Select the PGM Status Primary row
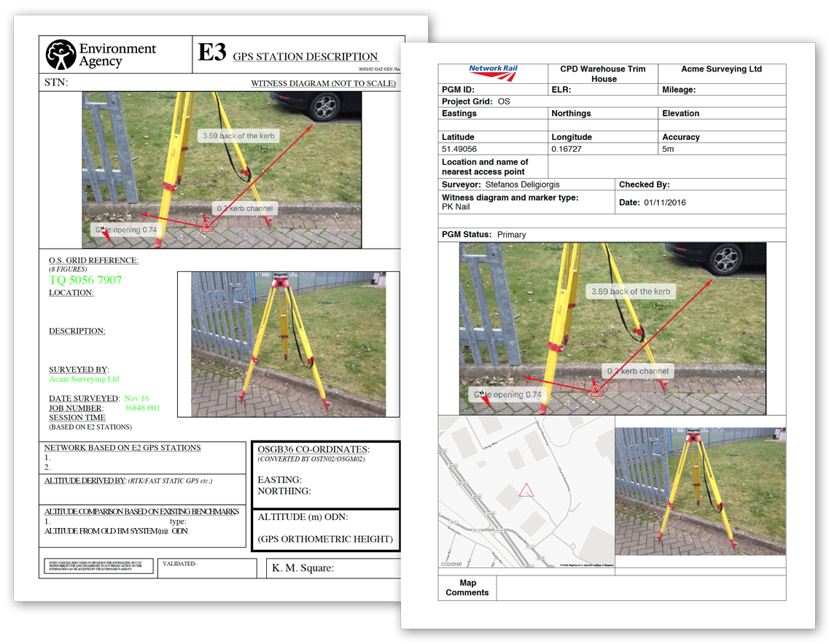 click(x=611, y=235)
